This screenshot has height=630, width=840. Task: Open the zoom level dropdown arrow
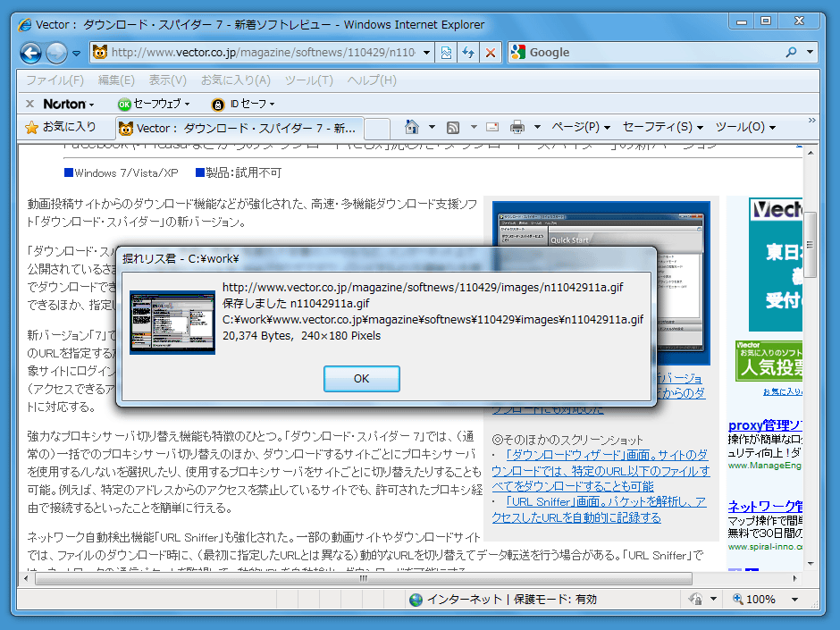pyautogui.click(x=795, y=599)
